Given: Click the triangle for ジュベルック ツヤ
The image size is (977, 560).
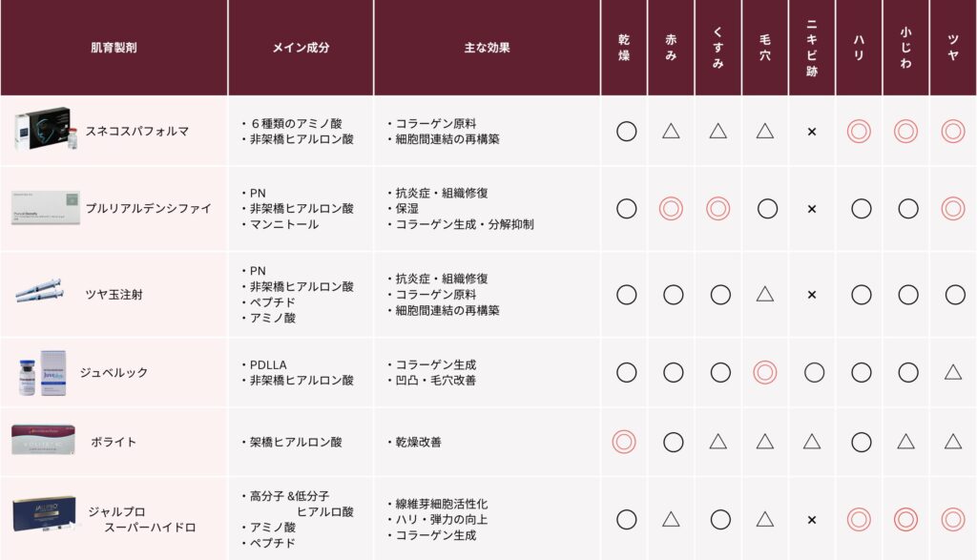Looking at the screenshot, I should pyautogui.click(x=953, y=372).
